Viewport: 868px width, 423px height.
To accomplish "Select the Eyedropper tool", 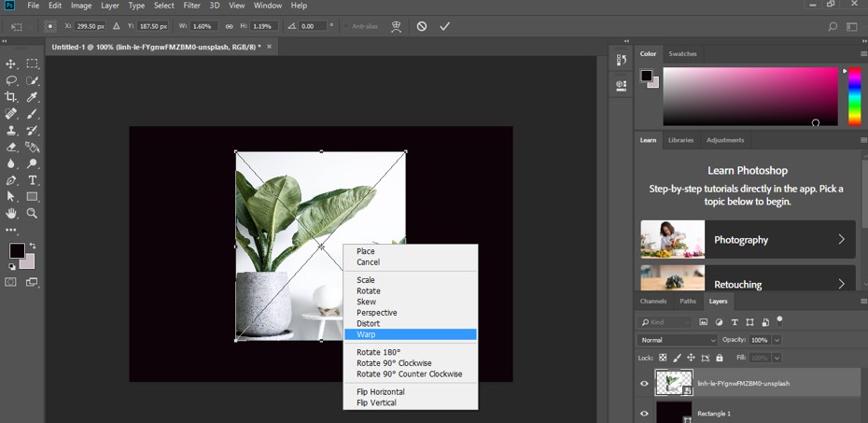I will point(33,97).
